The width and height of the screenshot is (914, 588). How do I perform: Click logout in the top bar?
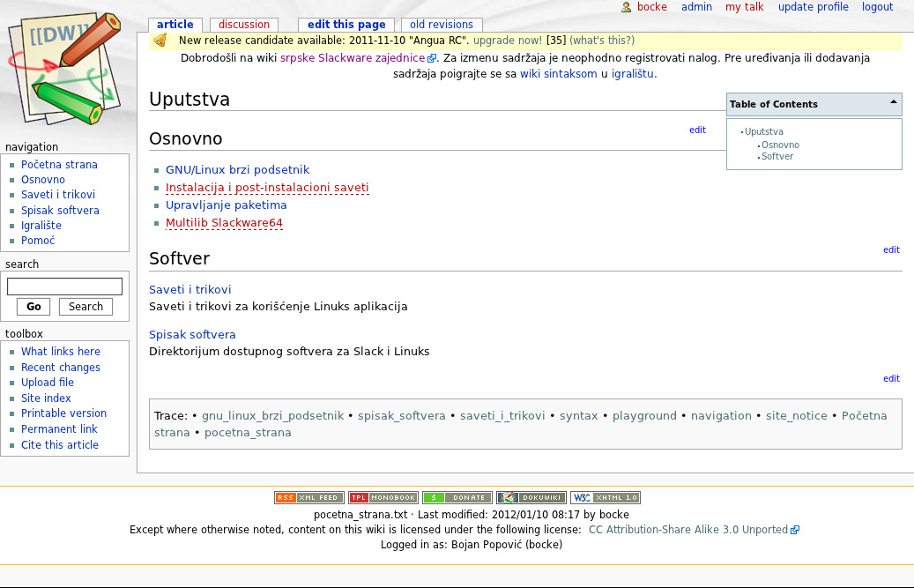877,7
